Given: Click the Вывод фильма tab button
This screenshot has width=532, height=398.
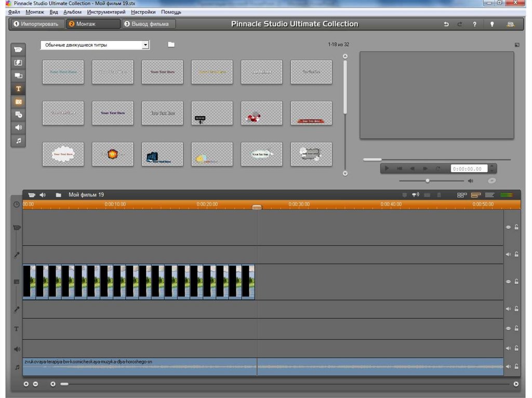Looking at the screenshot, I should click(148, 24).
